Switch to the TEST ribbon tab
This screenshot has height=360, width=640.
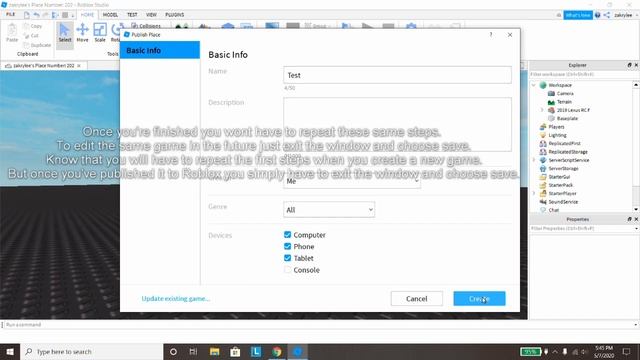132,15
